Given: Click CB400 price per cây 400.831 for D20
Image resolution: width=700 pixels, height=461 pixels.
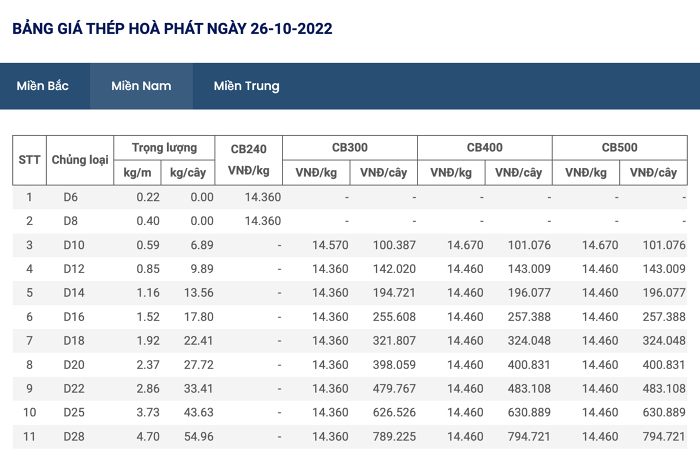Looking at the screenshot, I should click(x=529, y=365).
